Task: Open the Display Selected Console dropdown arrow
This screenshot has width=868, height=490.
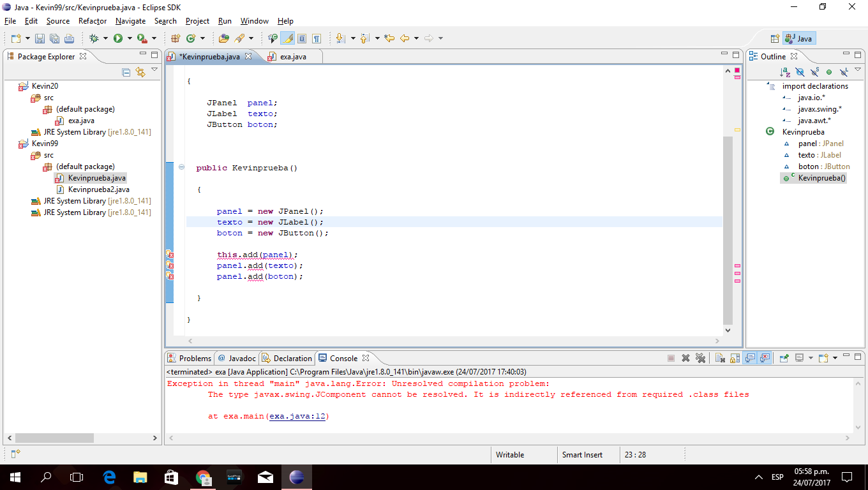Action: tap(810, 358)
